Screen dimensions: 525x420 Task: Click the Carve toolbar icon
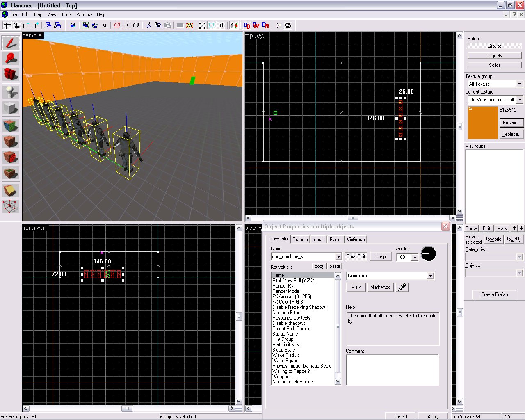pos(73,25)
